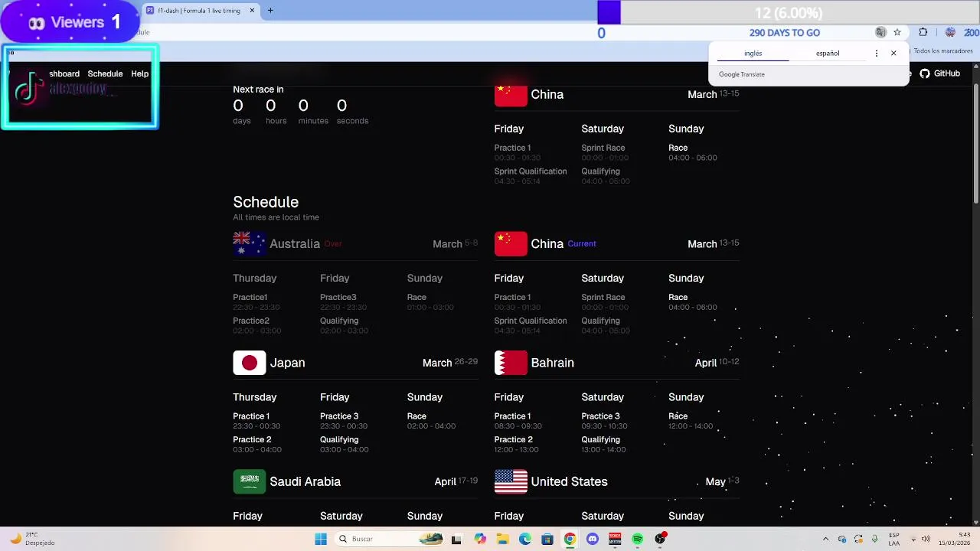The height and width of the screenshot is (551, 980).
Task: Click the microphone tray icon
Action: coord(875,539)
